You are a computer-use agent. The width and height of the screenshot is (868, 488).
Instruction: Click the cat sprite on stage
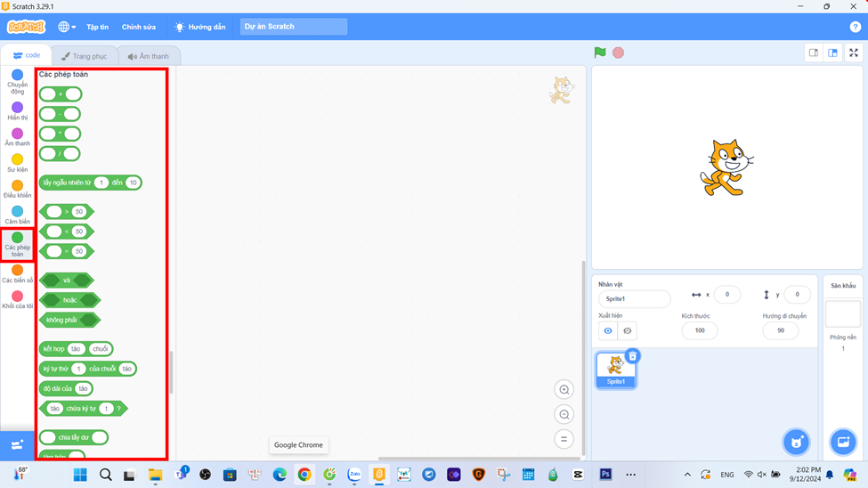(x=726, y=167)
